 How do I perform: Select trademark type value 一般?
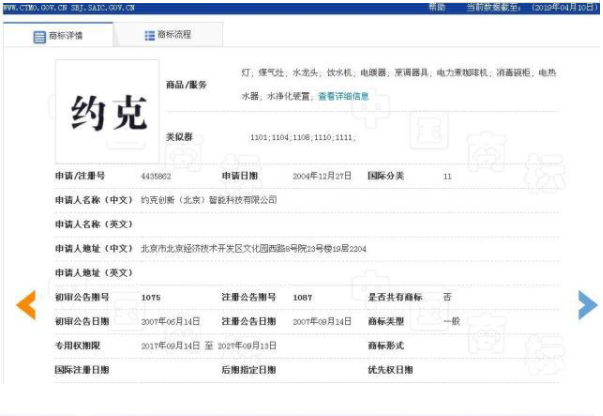point(451,321)
